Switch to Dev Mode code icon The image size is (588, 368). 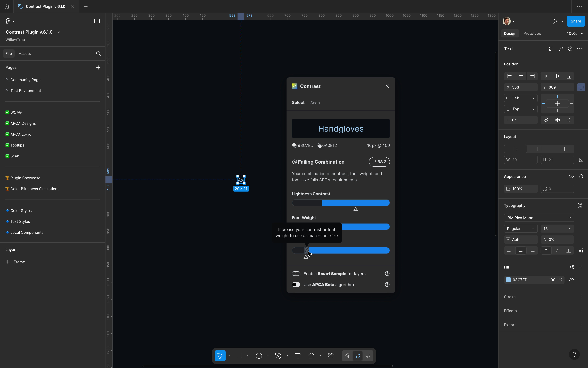point(368,356)
